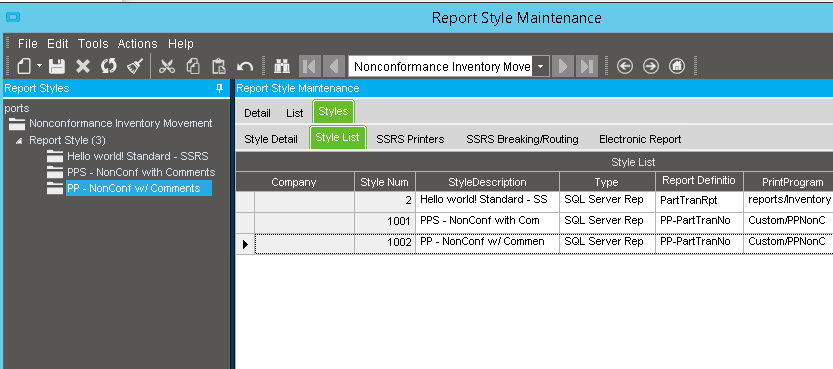Screen dimensions: 833x369
Task: Open Search with binoculars icon
Action: (282, 66)
